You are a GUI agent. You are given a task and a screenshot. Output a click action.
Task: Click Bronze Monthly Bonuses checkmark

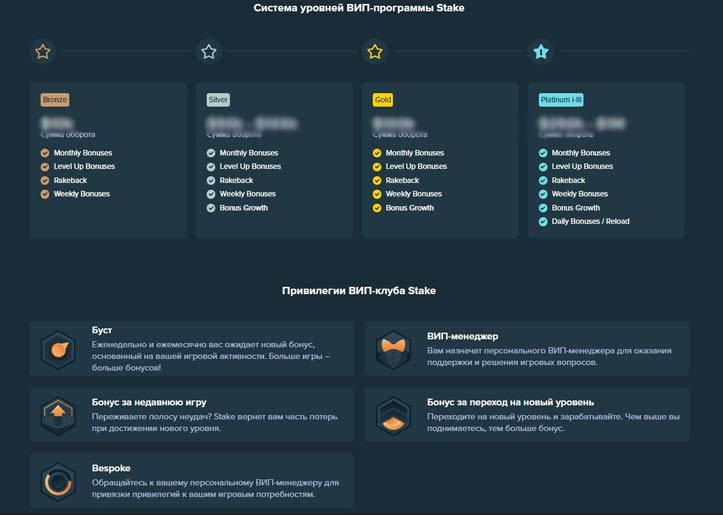45,153
